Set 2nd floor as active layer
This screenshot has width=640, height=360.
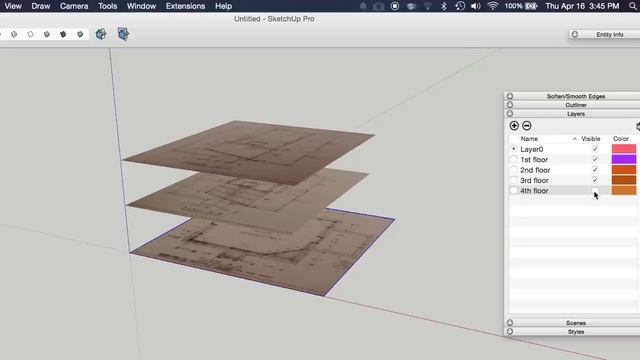click(x=514, y=170)
